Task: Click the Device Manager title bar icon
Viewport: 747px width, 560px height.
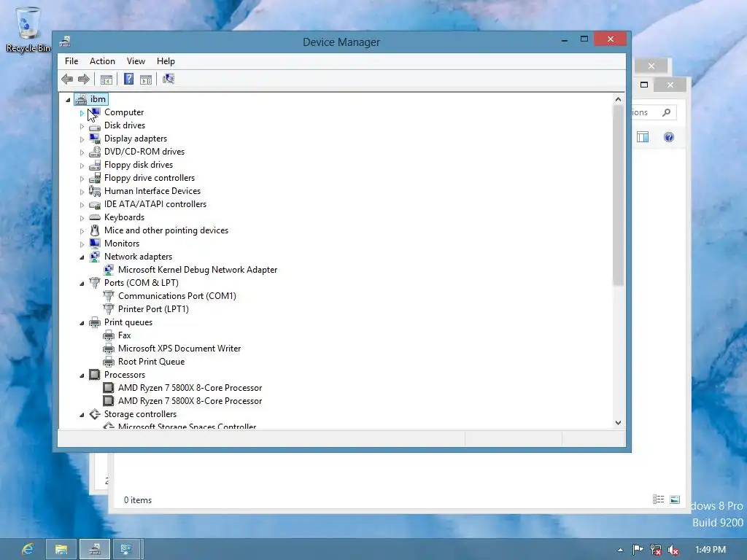Action: click(x=65, y=42)
